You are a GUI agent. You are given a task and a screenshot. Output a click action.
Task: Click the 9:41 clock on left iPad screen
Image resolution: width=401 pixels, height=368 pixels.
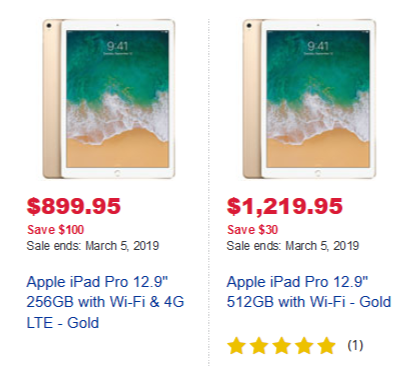pyautogui.click(x=117, y=46)
